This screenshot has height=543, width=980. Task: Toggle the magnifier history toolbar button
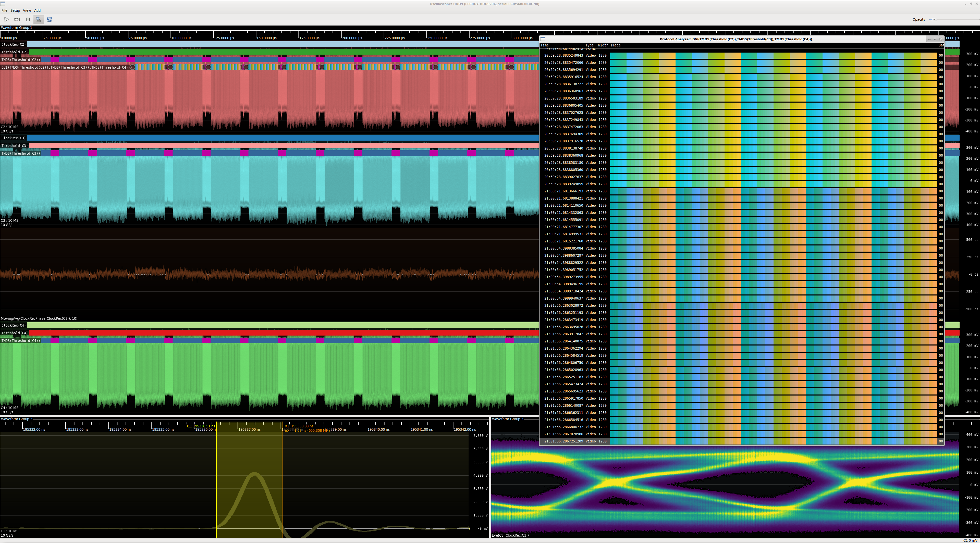point(39,19)
